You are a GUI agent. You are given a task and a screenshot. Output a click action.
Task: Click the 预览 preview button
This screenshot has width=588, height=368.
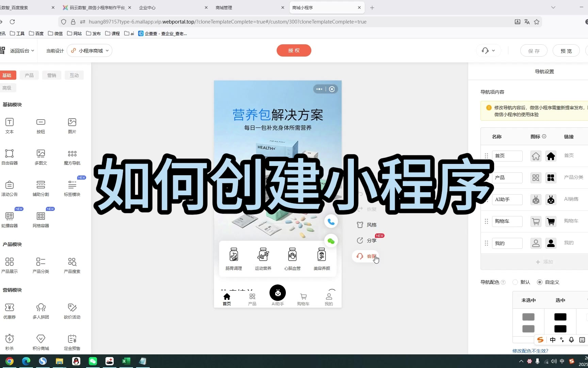pos(566,51)
